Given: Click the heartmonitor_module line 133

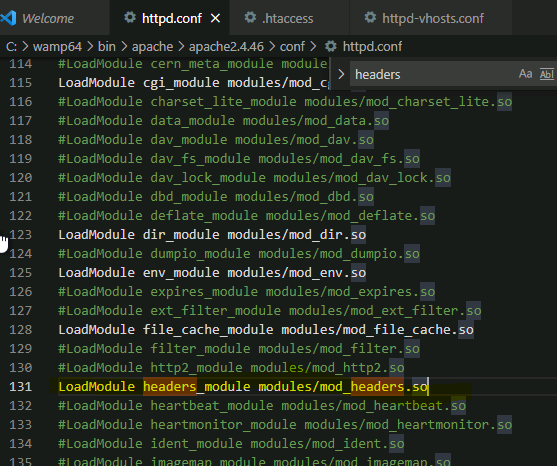Looking at the screenshot, I should [x=285, y=425].
